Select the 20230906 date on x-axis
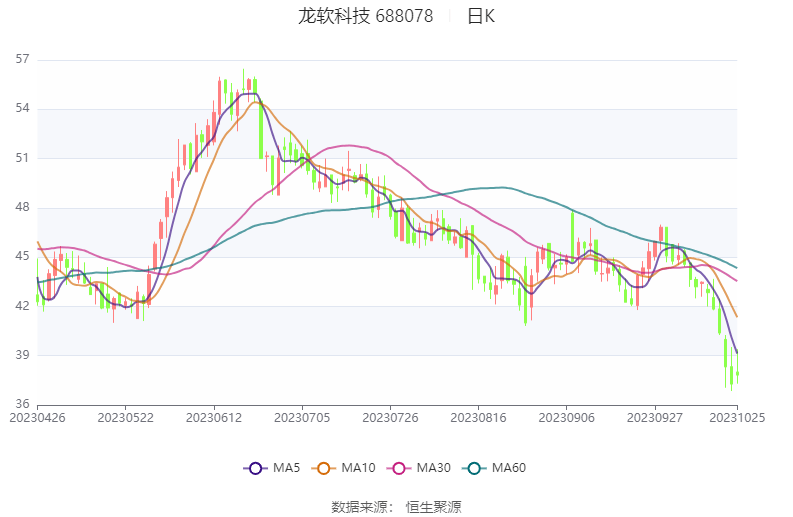Screen dimensions: 793x517 [x=567, y=419]
